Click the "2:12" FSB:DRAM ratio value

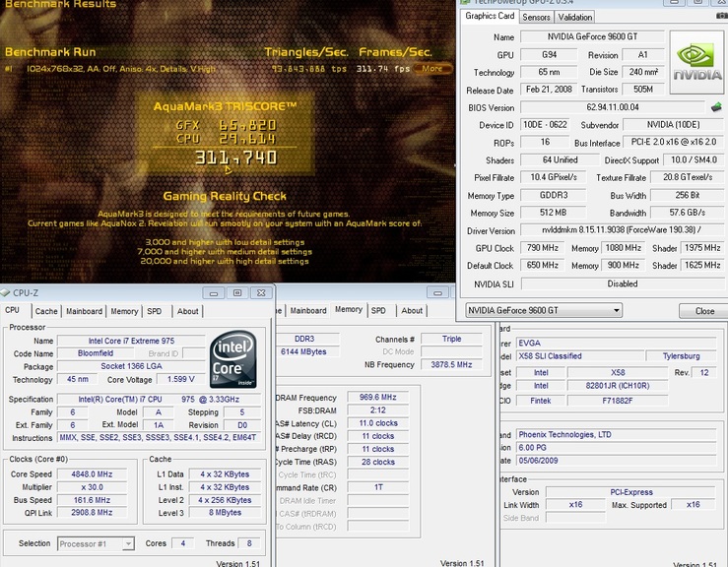(378, 410)
